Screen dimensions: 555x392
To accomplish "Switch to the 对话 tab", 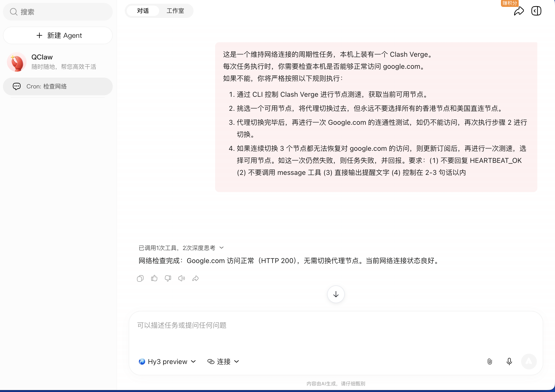I will (x=143, y=11).
